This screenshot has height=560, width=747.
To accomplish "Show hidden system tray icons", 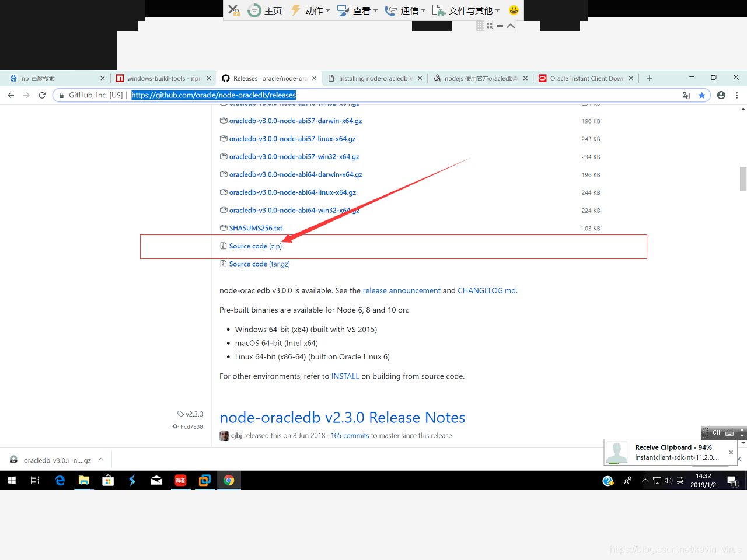I will point(645,481).
